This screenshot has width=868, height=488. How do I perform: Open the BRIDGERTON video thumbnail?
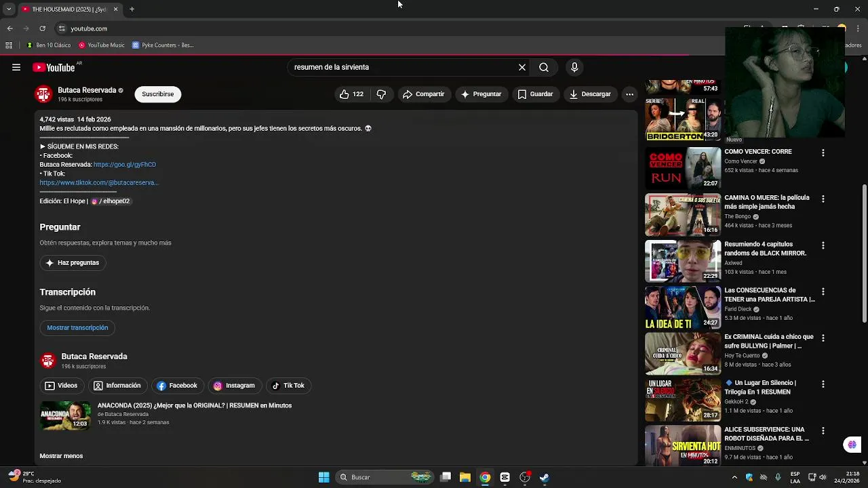683,119
